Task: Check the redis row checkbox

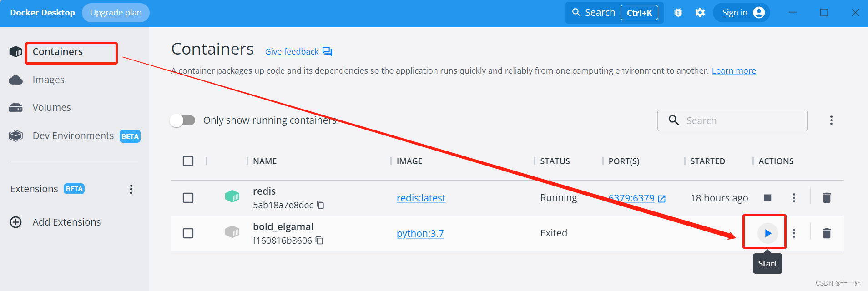Action: [x=188, y=198]
